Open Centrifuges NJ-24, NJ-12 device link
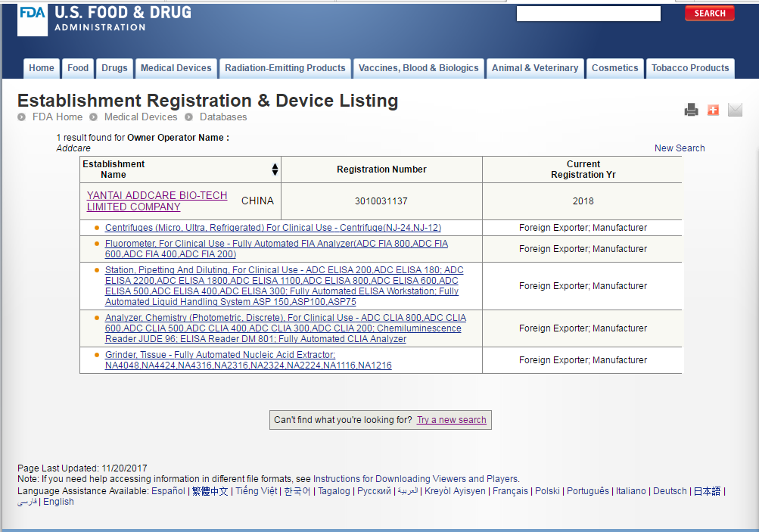The height and width of the screenshot is (532, 759). point(273,228)
